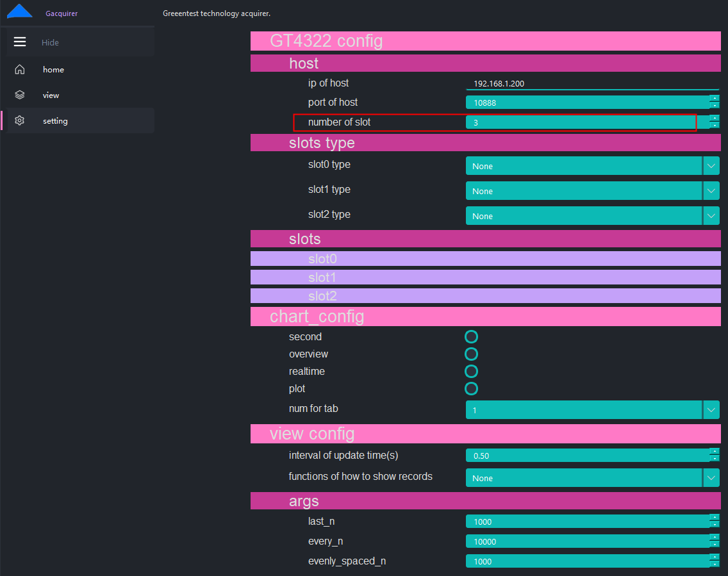
Task: Click the blue Gacquirer logo icon
Action: tap(19, 11)
